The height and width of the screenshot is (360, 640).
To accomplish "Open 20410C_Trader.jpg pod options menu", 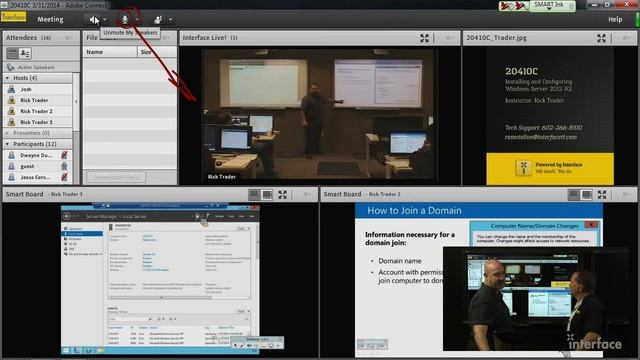I will pos(626,38).
